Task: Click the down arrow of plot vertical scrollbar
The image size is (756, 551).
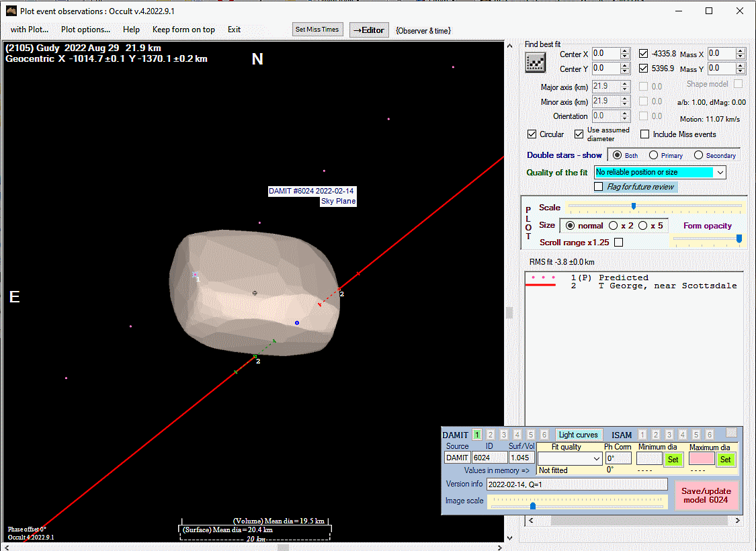Action: (x=509, y=538)
